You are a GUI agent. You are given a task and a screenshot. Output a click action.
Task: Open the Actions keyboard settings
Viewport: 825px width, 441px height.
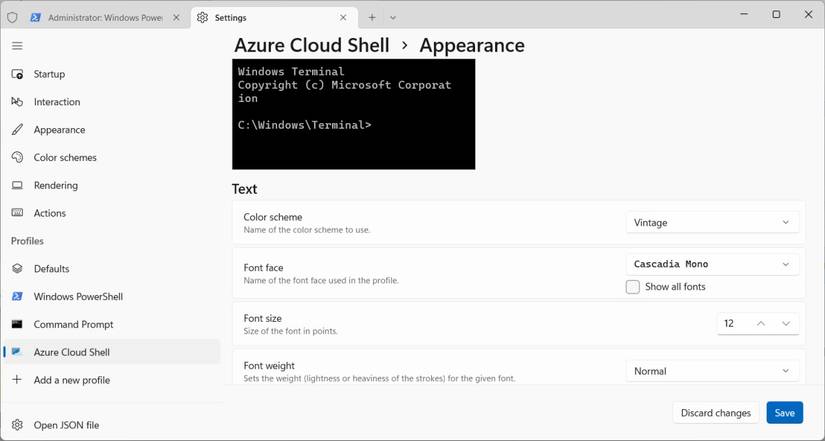tap(49, 213)
